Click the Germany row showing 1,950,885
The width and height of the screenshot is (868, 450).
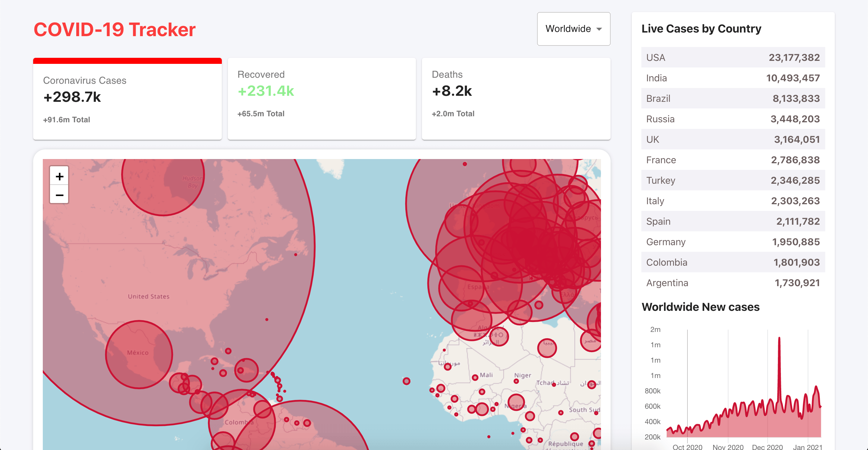733,242
